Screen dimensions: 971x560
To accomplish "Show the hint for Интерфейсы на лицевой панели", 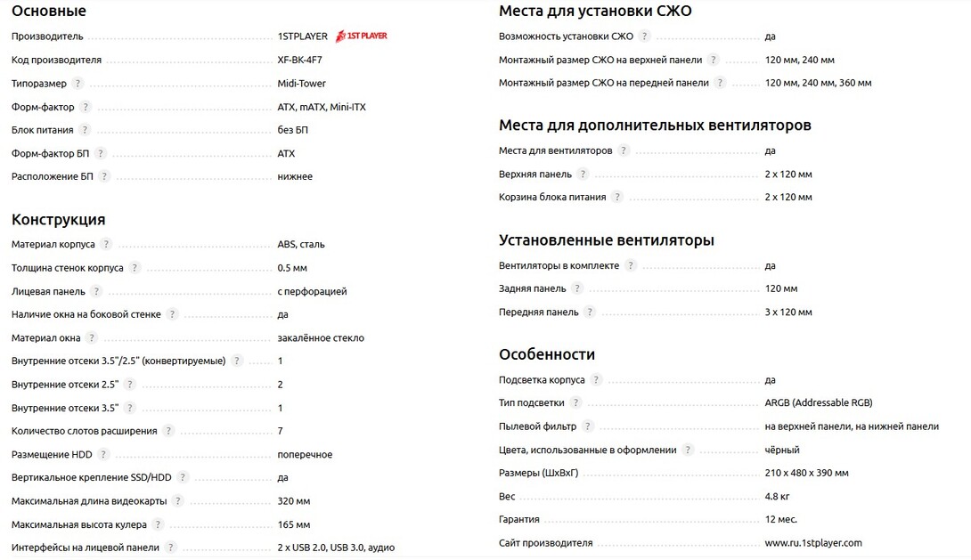I will point(171,548).
